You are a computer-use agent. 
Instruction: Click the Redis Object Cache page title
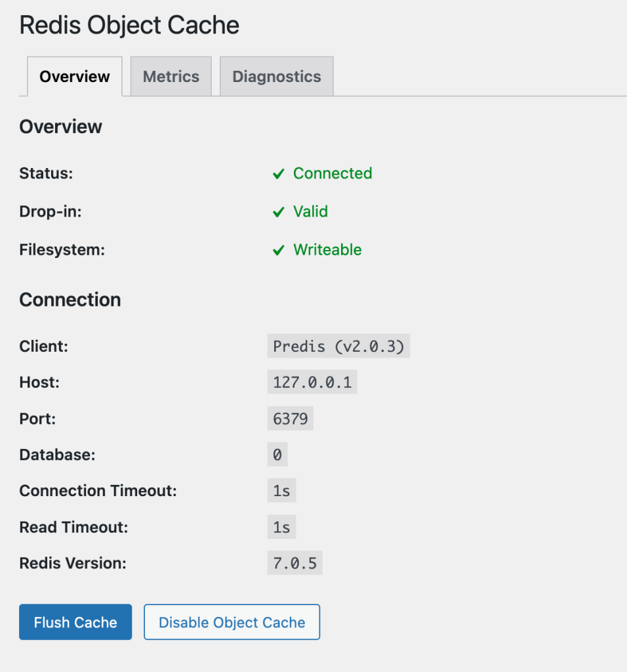129,26
